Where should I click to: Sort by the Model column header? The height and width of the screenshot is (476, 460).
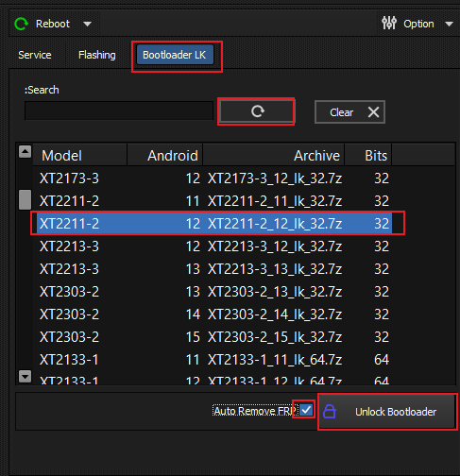tap(80, 155)
